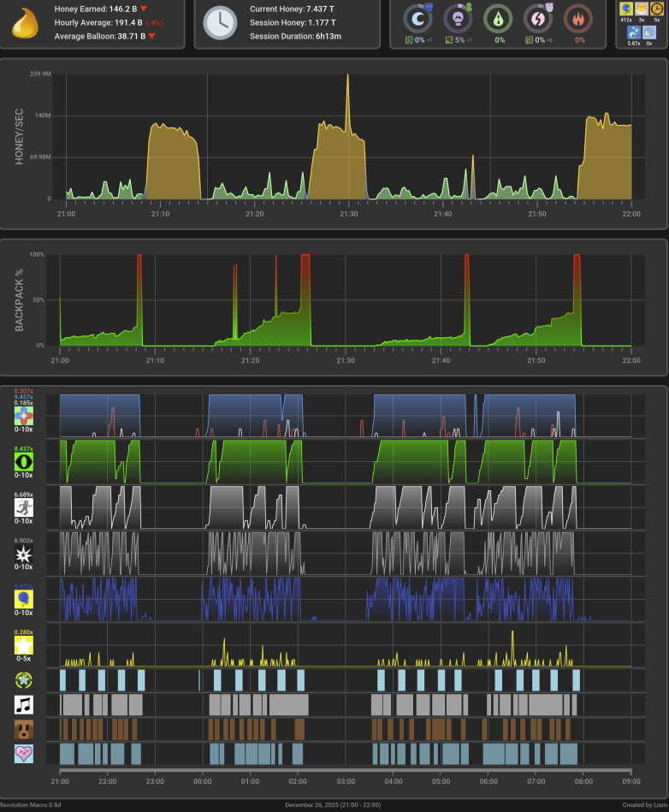Click 'Session Honey: 1.177 T' text
The height and width of the screenshot is (812, 669).
click(x=293, y=23)
